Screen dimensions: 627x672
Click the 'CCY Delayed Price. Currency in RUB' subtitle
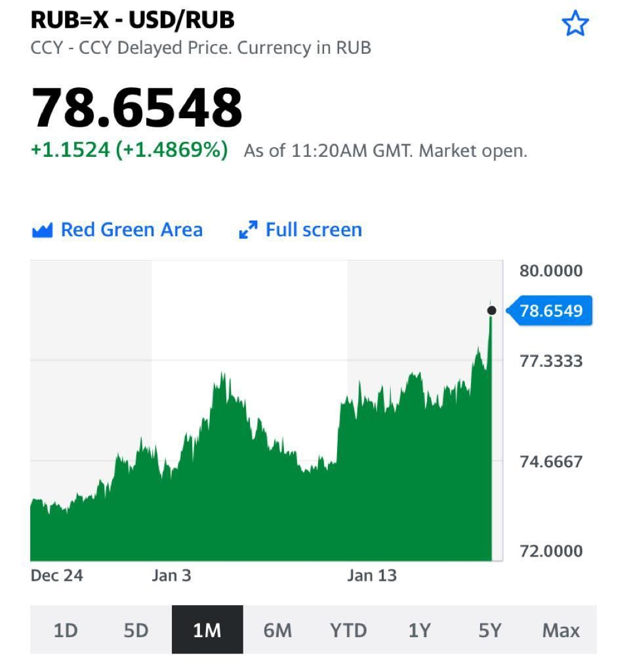225,48
